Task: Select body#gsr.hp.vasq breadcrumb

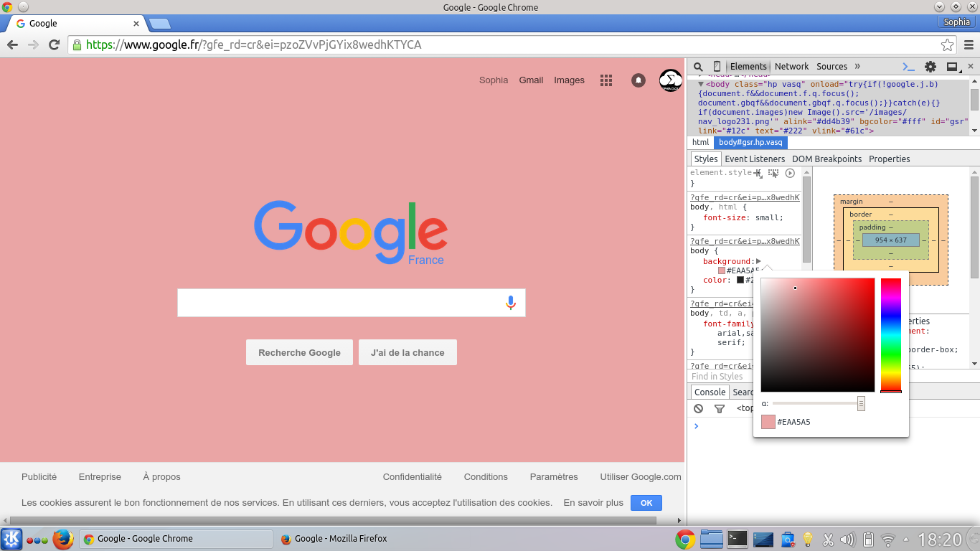Action: pyautogui.click(x=750, y=142)
